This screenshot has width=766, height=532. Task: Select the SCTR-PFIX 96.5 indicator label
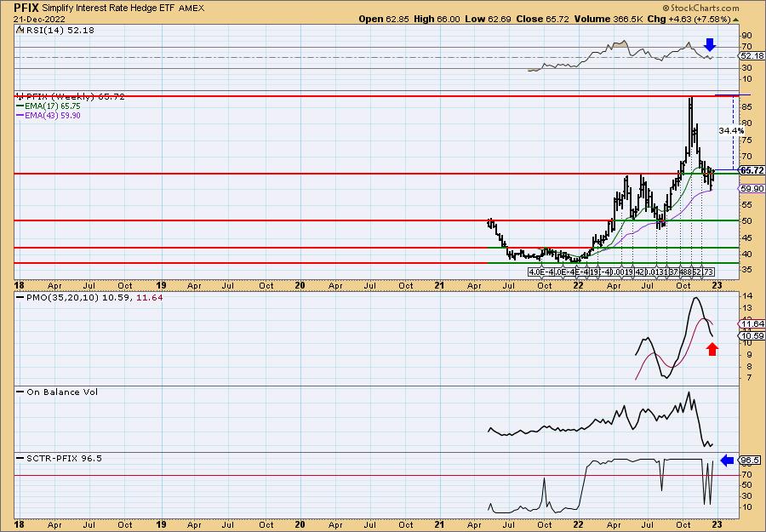tap(64, 458)
